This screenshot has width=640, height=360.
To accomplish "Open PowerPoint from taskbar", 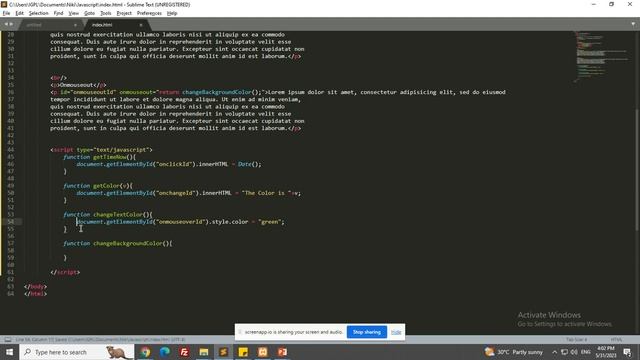I will tap(282, 352).
